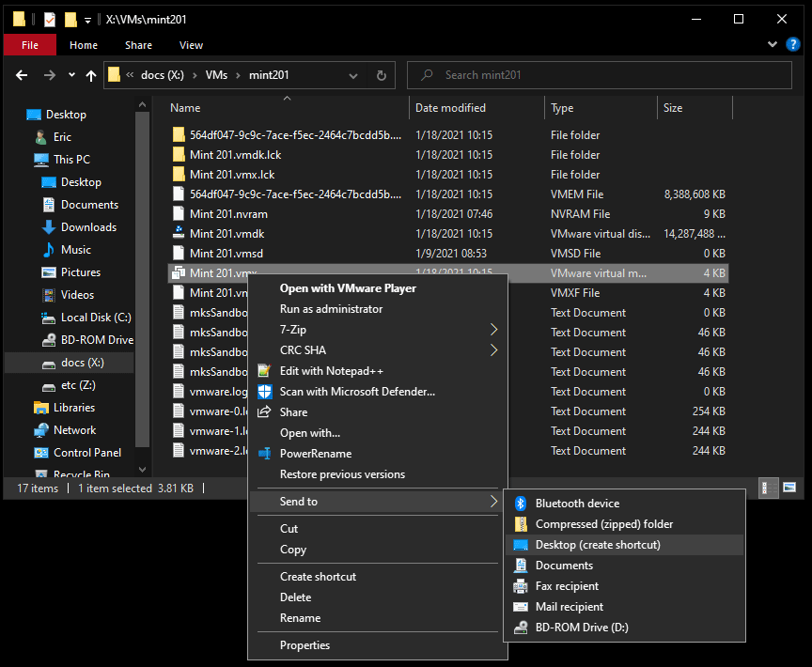Click the Search mint201 field
Viewport: 812px width, 667px height.
pos(600,75)
